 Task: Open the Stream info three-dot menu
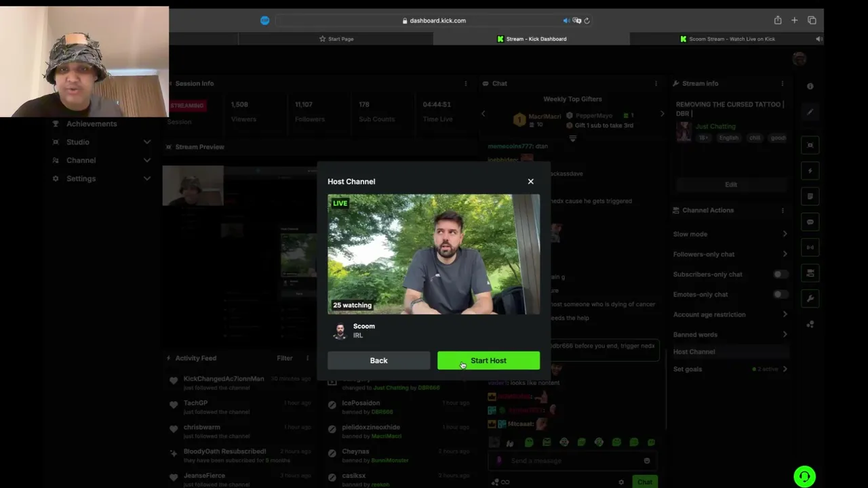point(782,83)
